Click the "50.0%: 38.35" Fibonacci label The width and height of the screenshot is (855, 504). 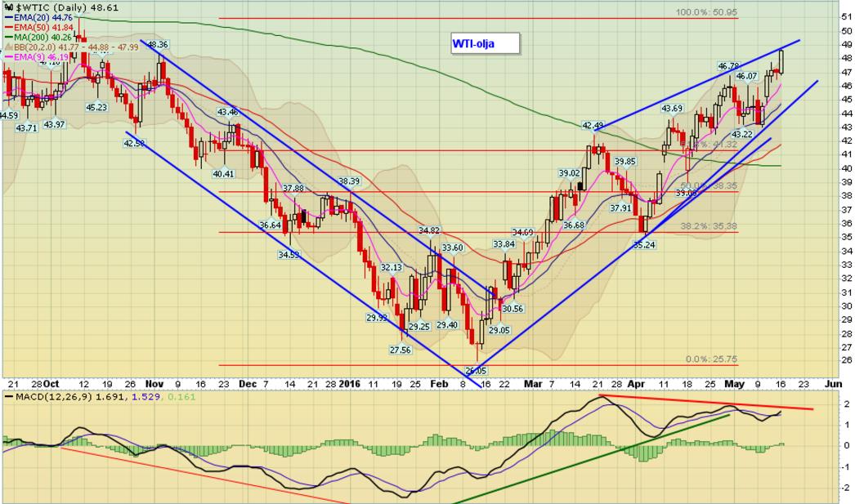(709, 185)
